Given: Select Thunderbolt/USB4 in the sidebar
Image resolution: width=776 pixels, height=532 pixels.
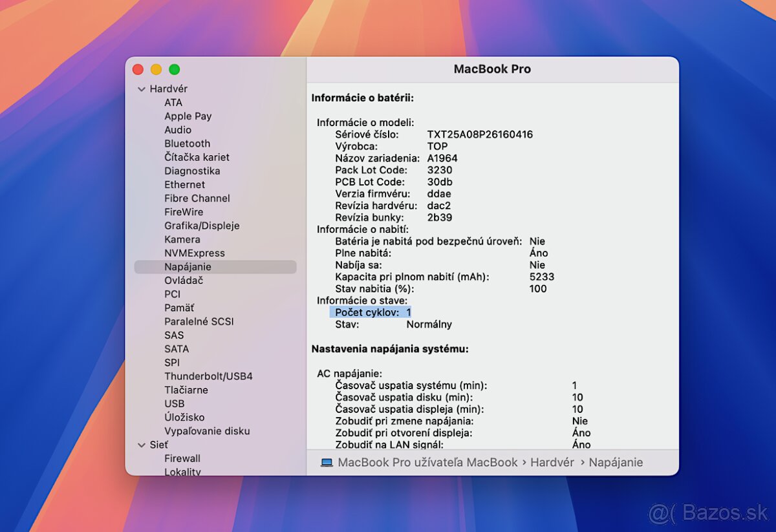Looking at the screenshot, I should [208, 376].
